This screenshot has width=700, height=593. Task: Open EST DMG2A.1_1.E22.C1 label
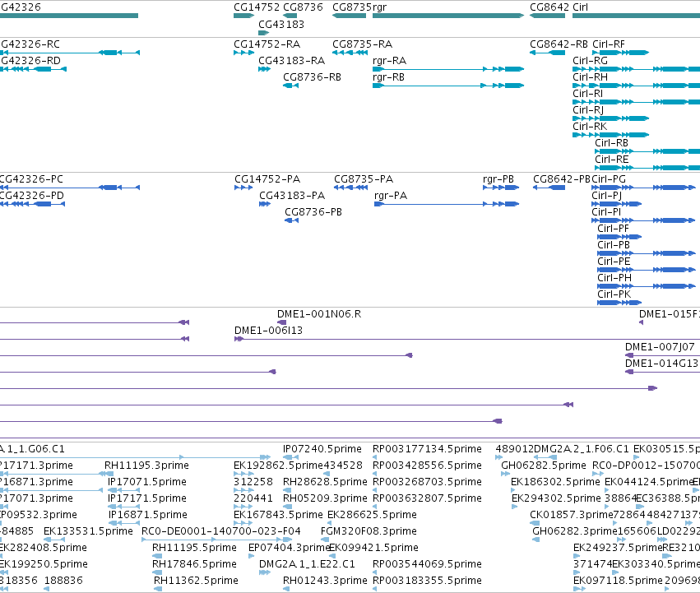tap(307, 564)
